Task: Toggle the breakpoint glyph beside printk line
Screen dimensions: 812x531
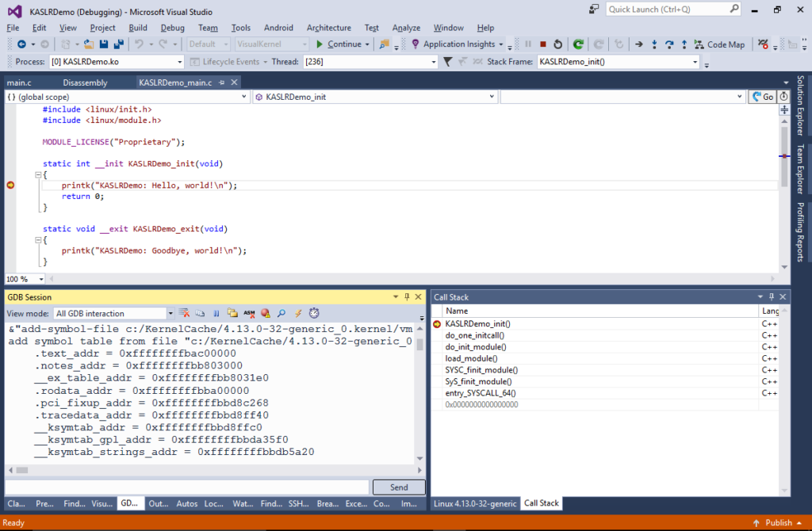Action: click(9, 184)
